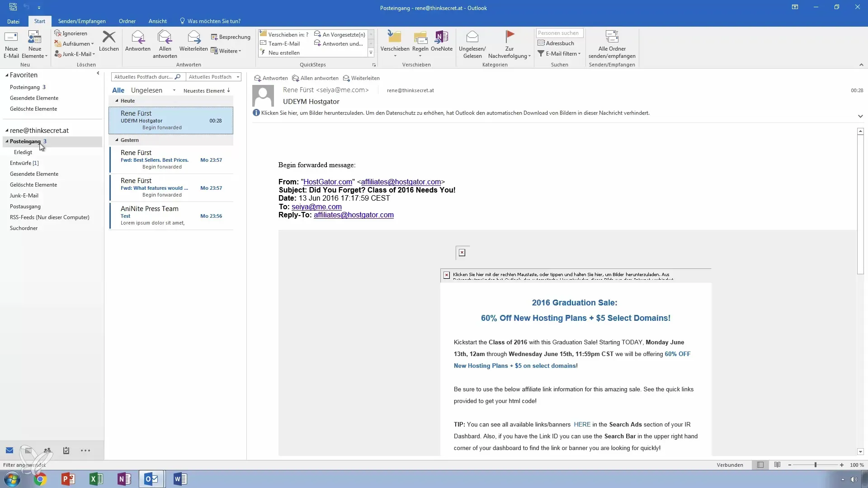Switch to reading view in status bar
Viewport: 868px width, 488px height.
pos(777,465)
